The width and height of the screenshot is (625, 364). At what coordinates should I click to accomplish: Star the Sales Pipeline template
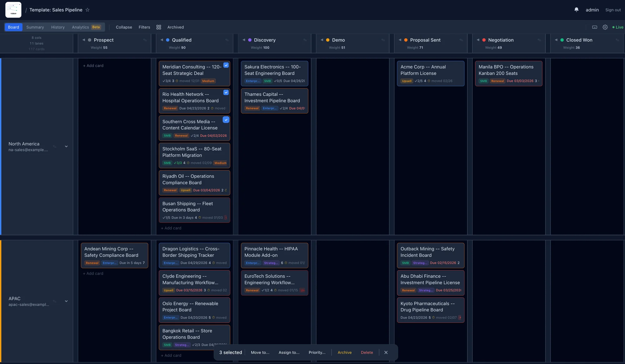tap(87, 10)
